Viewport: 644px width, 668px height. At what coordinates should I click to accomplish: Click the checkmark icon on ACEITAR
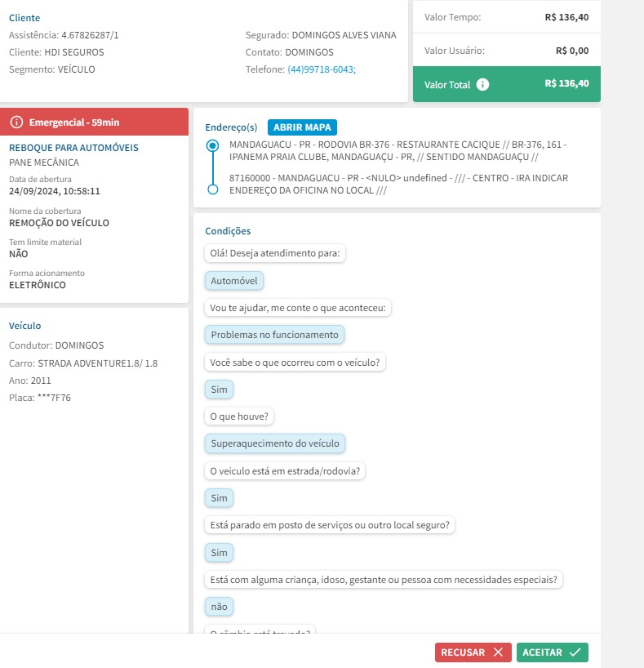click(575, 652)
